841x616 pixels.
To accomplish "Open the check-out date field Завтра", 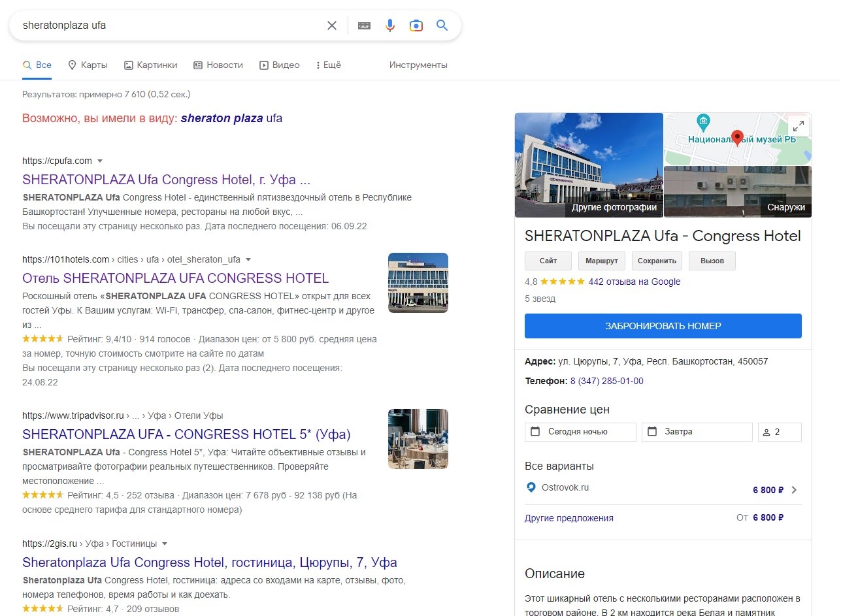I will point(697,432).
